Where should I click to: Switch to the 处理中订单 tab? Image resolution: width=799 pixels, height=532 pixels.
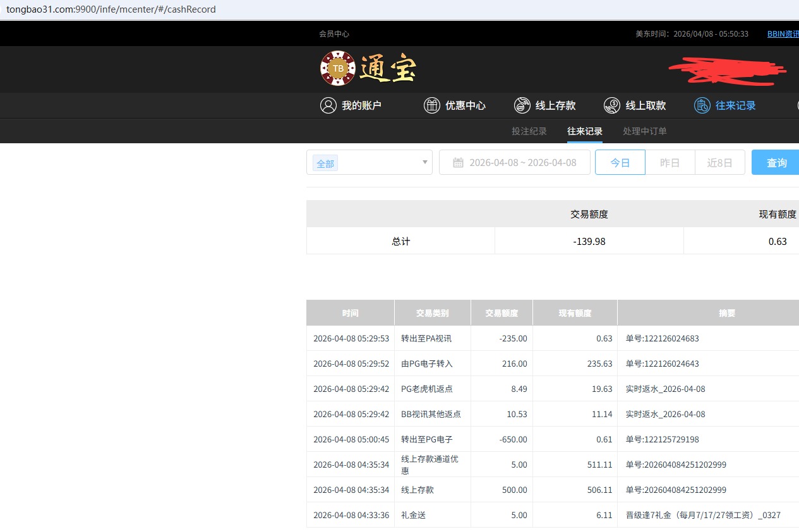(644, 131)
